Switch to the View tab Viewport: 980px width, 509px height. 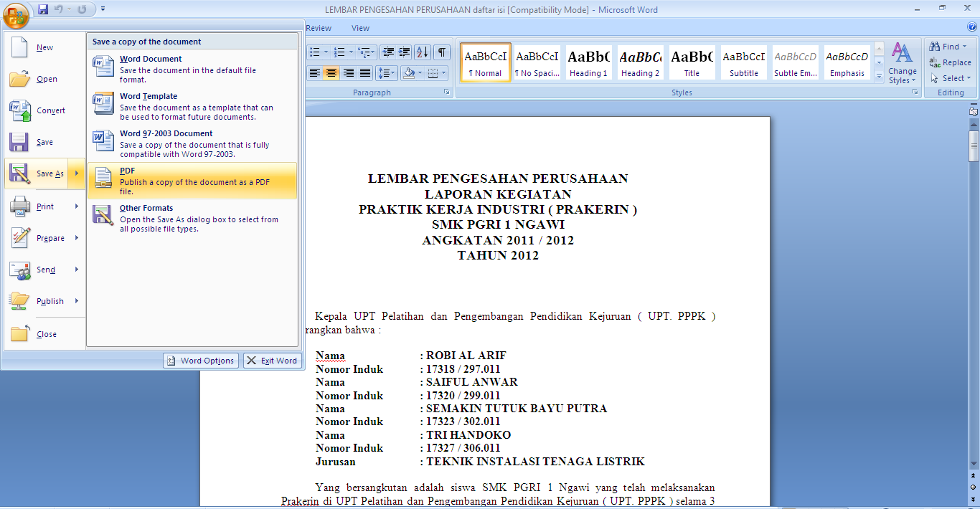[x=360, y=27]
